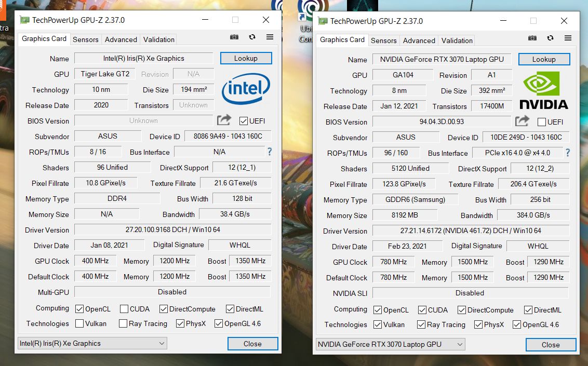Click Device ID value 10DE 249D - 1043 160C
Viewport: 588px width, 366px height.
pos(526,137)
